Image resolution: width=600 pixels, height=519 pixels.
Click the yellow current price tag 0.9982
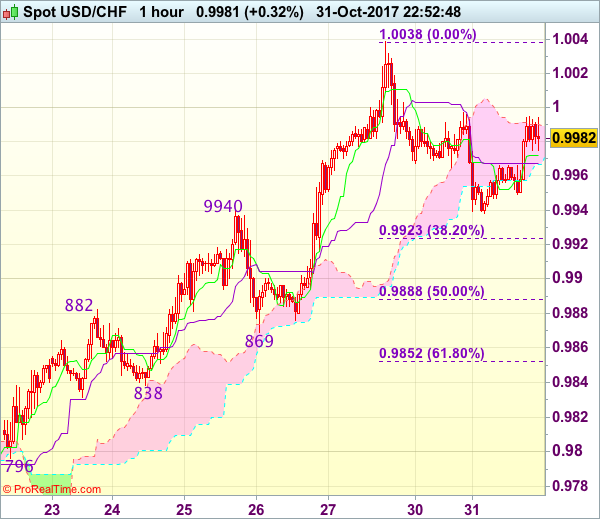[x=574, y=138]
